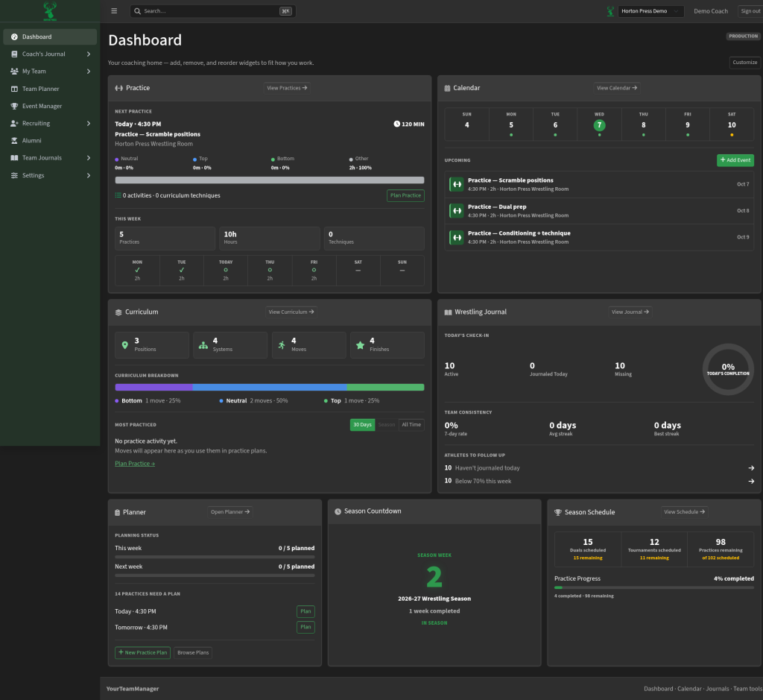Open the Event Manager sidebar item
The image size is (763, 700).
[x=50, y=106]
